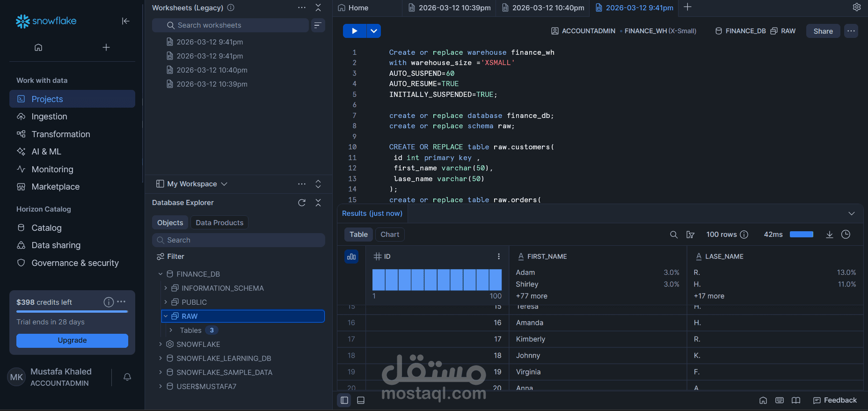Change the ACCOUNTADMIN role selector
This screenshot has height=411, width=868.
583,31
